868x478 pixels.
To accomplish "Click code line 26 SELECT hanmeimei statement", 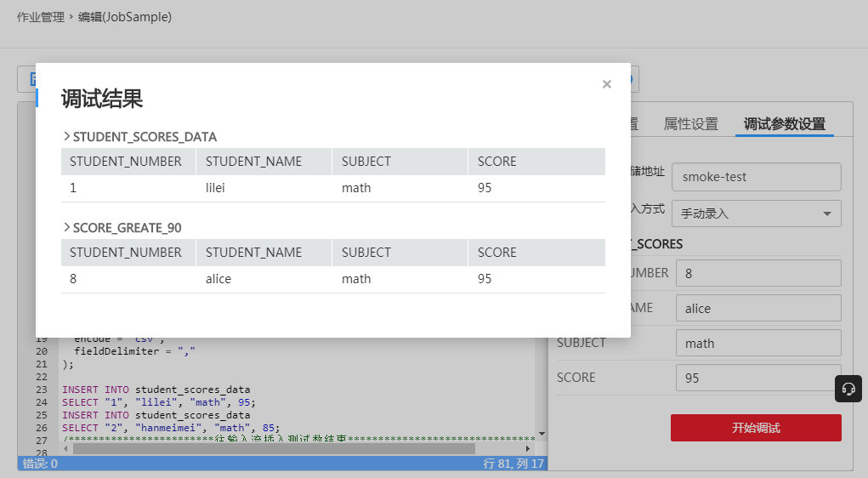I will click(x=171, y=428).
